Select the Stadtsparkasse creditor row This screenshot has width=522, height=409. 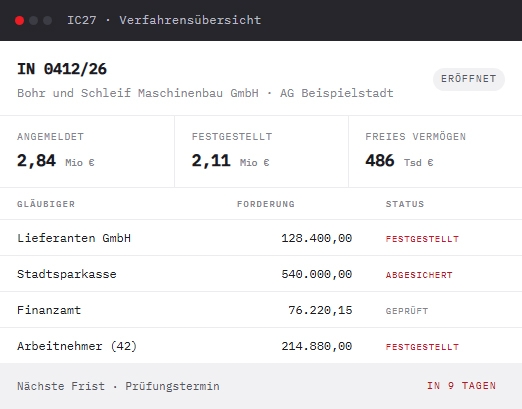pyautogui.click(x=261, y=274)
